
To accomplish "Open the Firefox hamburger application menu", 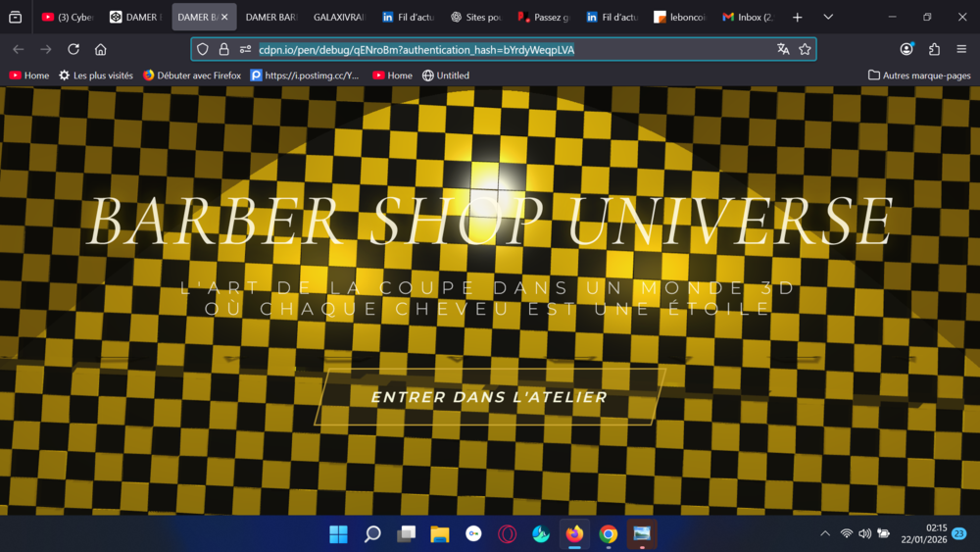I will coord(961,49).
